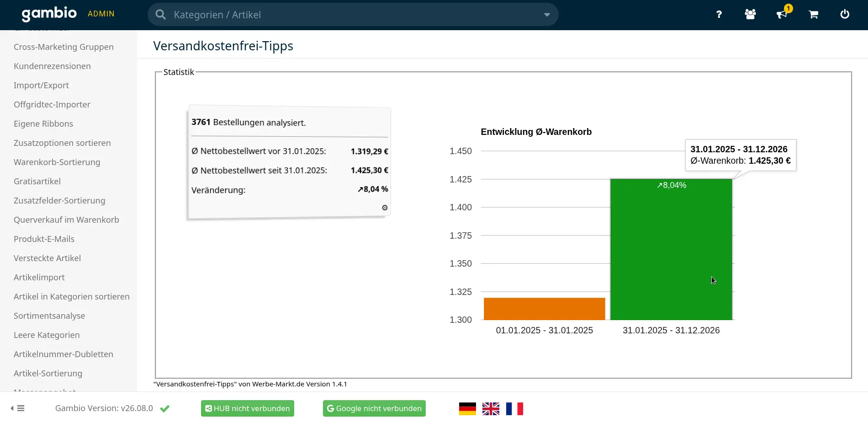Open Sortimentsanalyse menu item
Image resolution: width=868 pixels, height=423 pixels.
[x=49, y=316]
